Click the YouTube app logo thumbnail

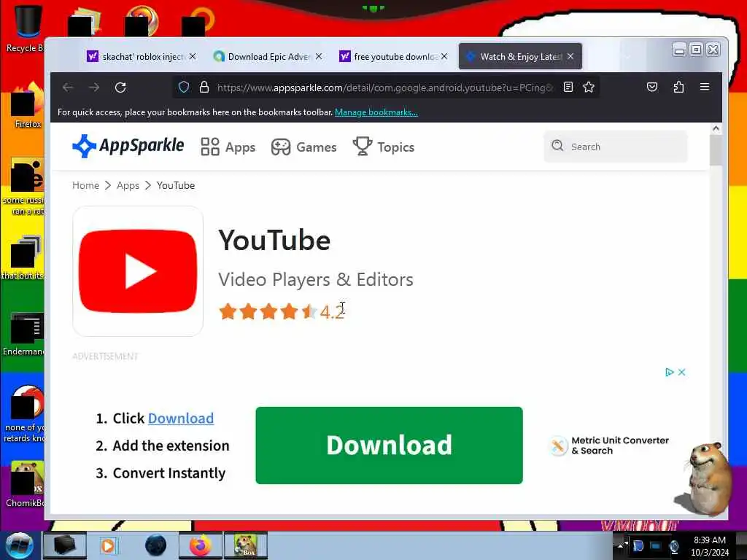pos(138,271)
